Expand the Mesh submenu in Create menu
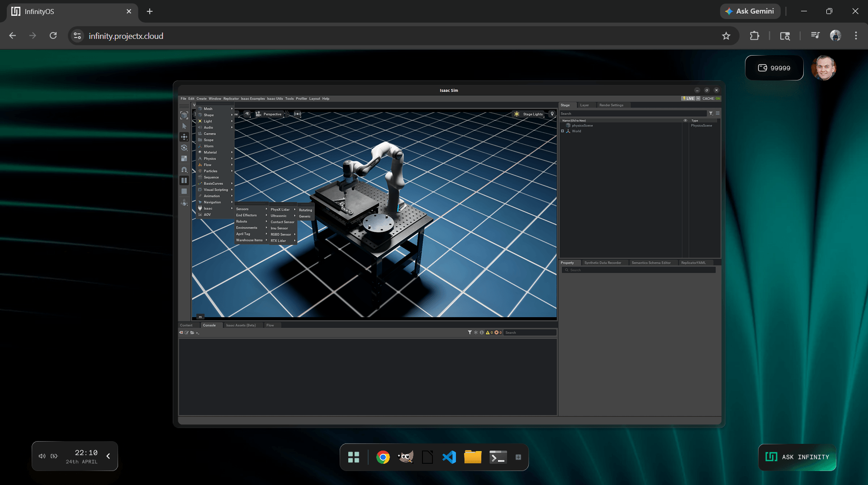The image size is (868, 485). (215, 109)
